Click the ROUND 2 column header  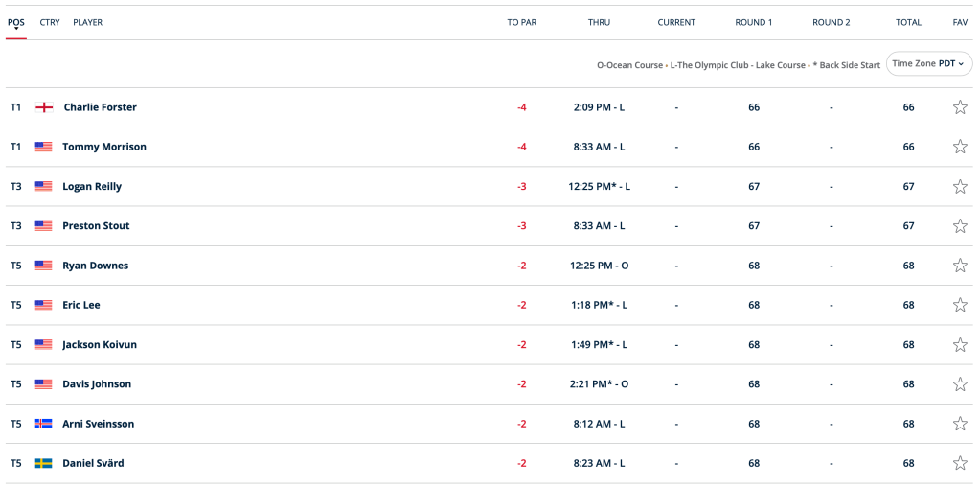click(831, 22)
